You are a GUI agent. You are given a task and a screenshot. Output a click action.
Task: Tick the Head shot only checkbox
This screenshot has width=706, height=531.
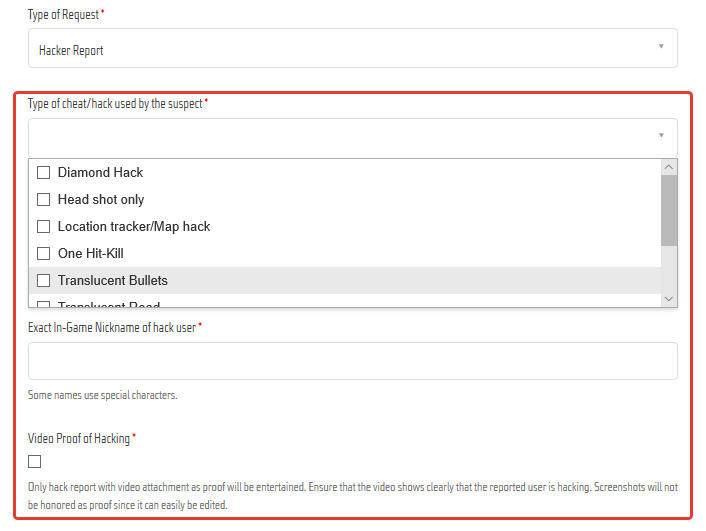(x=43, y=200)
